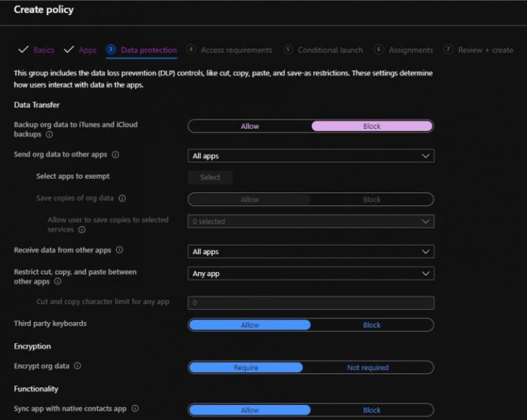Set Save copies of org data to Allow

pos(250,200)
